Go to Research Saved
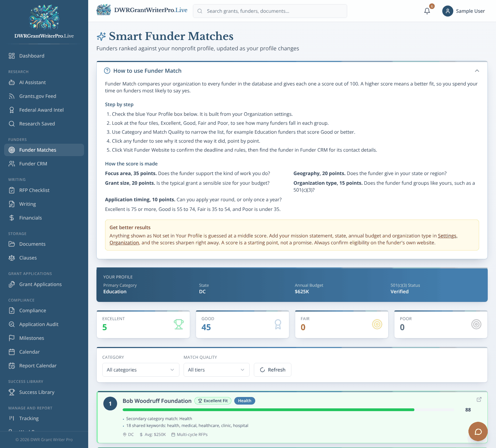496x448 pixels. [x=44, y=124]
